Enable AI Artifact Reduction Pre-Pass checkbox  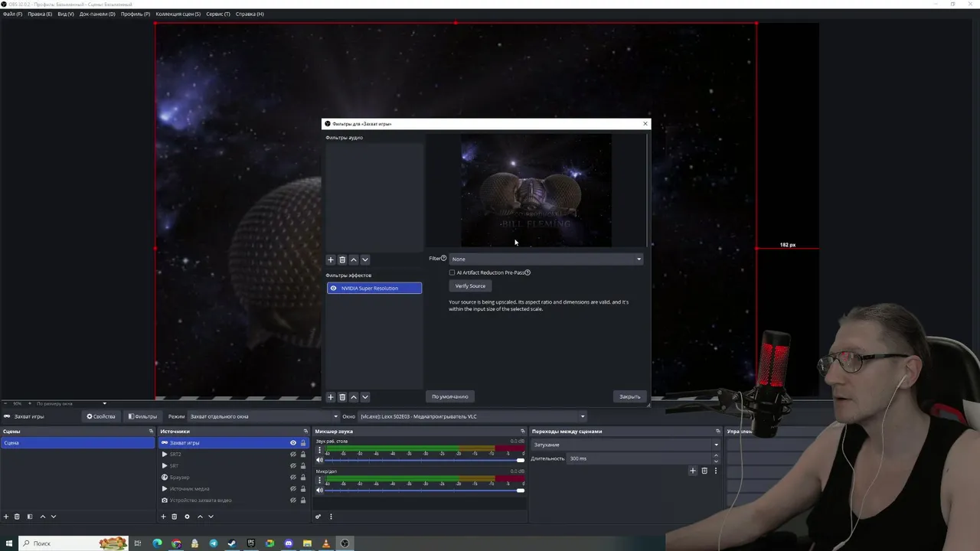(x=452, y=272)
